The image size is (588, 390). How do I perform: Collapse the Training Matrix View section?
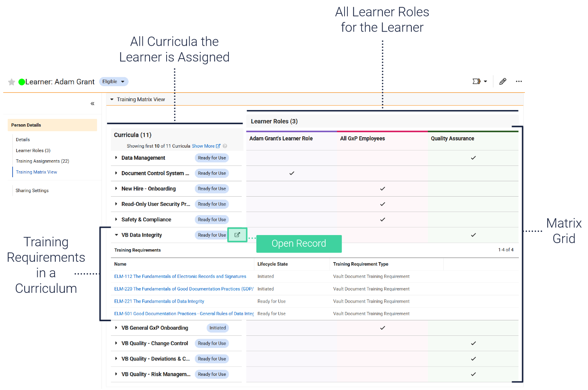[112, 100]
